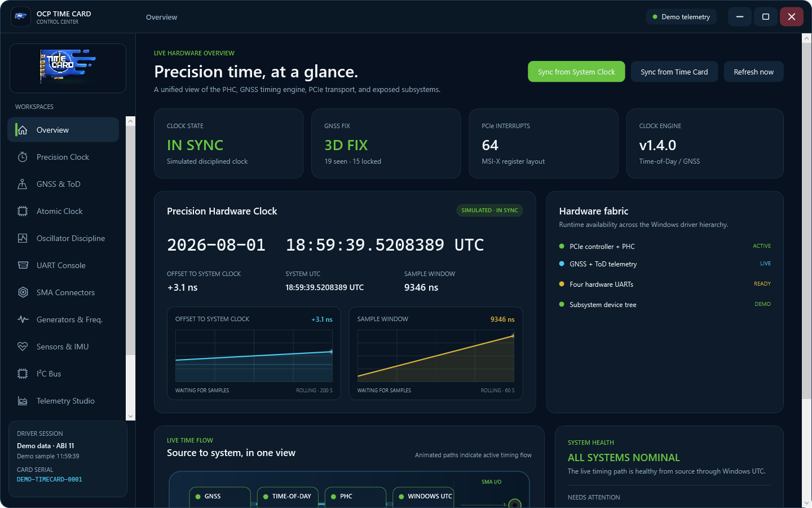Click the SIMULATED · IN SYNC badge
This screenshot has width=812, height=508.
(489, 211)
